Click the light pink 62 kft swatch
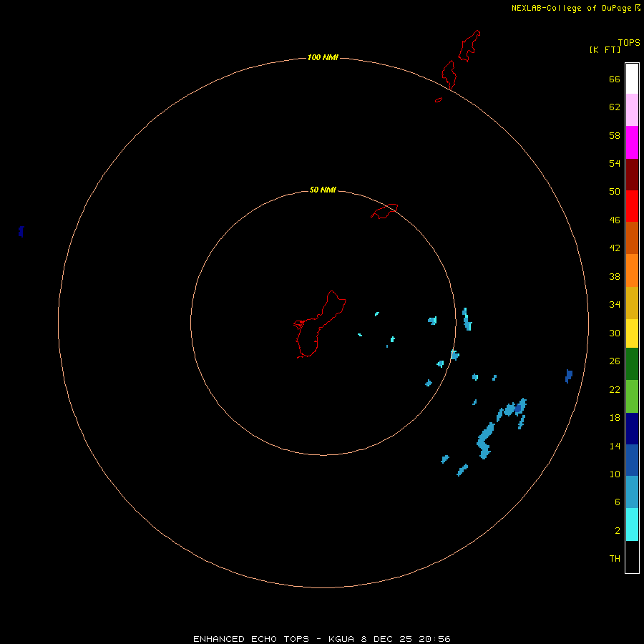Viewport: 644px width, 644px height. point(632,109)
